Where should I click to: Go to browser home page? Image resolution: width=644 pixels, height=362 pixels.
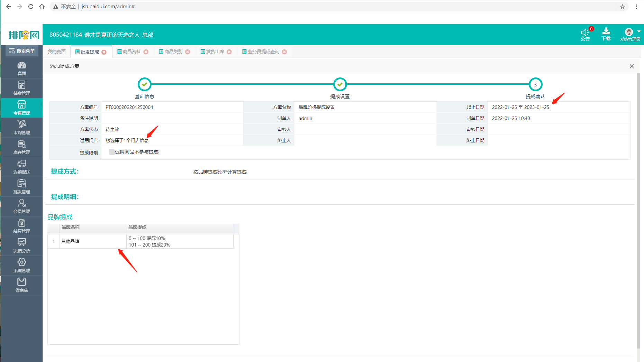[x=42, y=7]
